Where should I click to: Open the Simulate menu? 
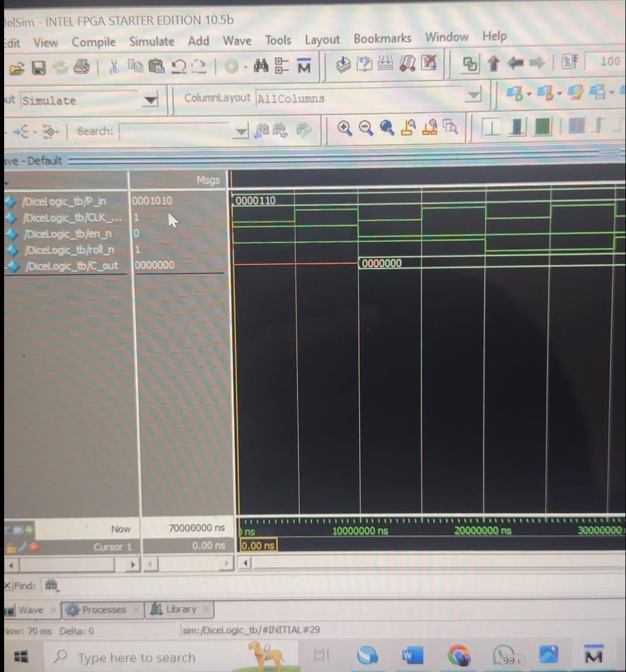pos(152,41)
